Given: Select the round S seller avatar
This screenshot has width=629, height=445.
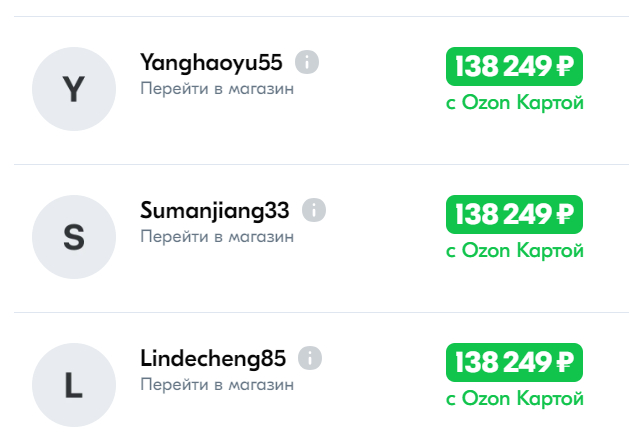Looking at the screenshot, I should coord(73,237).
